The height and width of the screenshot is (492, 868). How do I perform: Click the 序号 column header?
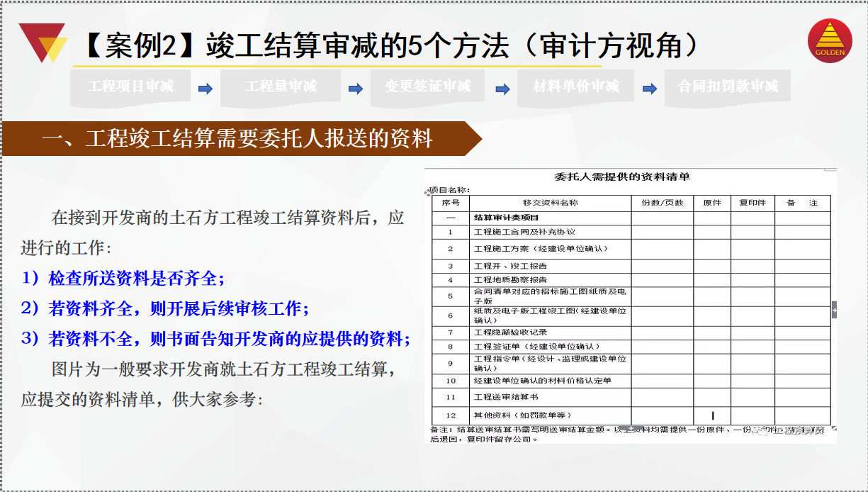tap(450, 203)
